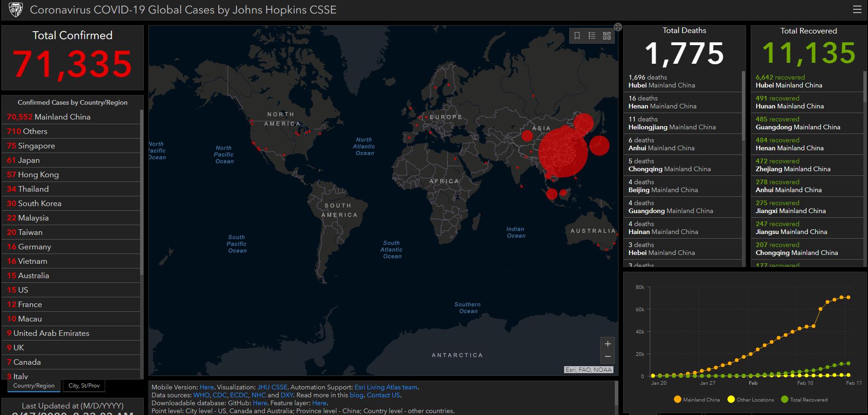Select France row
The image size is (868, 415).
tap(71, 304)
